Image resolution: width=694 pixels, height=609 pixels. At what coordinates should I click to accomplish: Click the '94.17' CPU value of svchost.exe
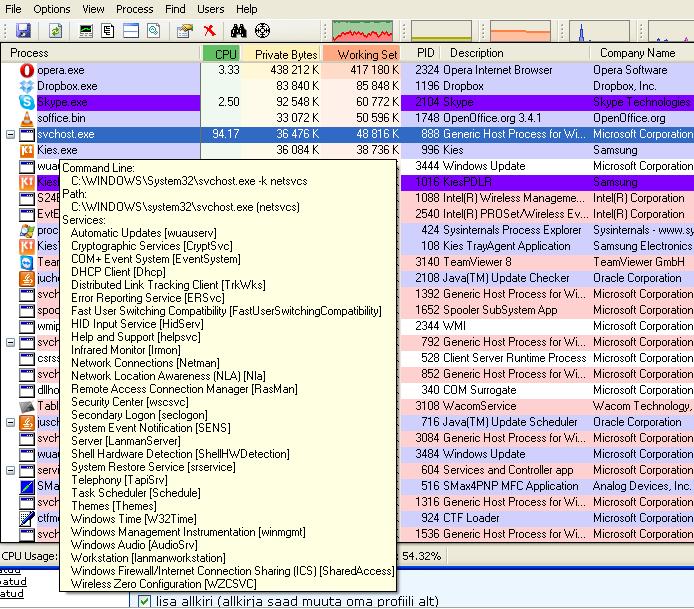pos(226,134)
